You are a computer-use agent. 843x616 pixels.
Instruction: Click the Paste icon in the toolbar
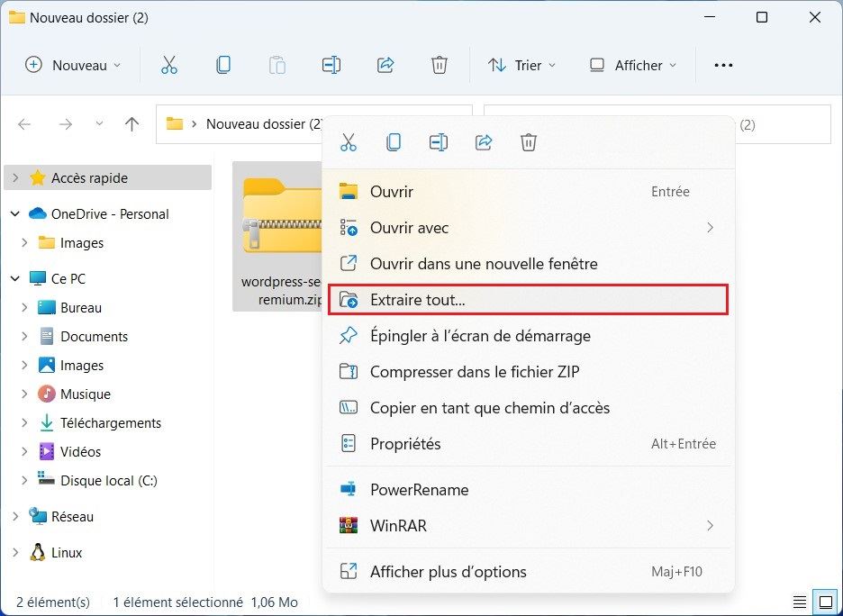(276, 64)
